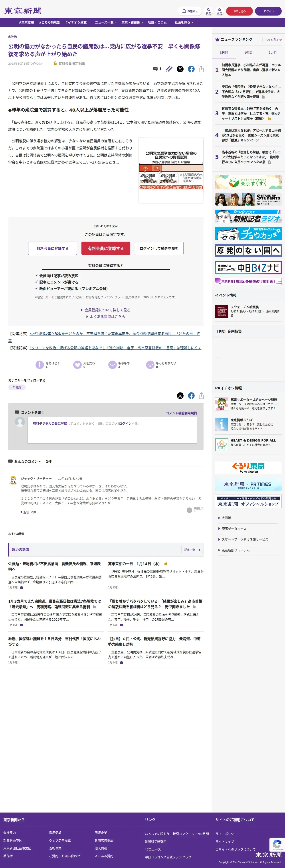This screenshot has height=868, width=285.
Task: Open footer サイトポリシー link
Action: click(226, 834)
